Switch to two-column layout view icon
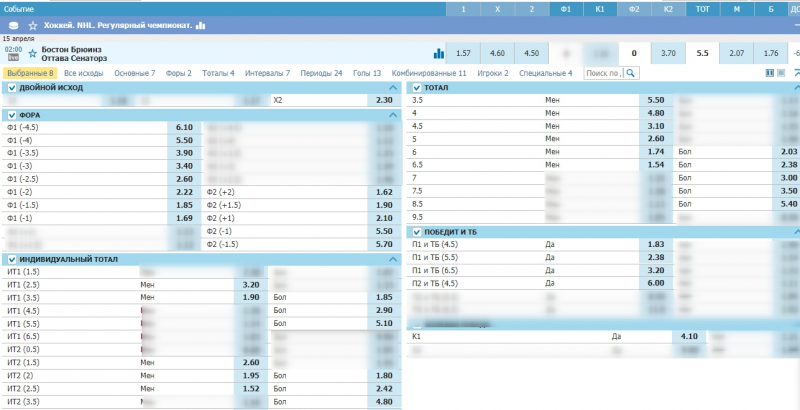800x410 pixels. click(768, 73)
